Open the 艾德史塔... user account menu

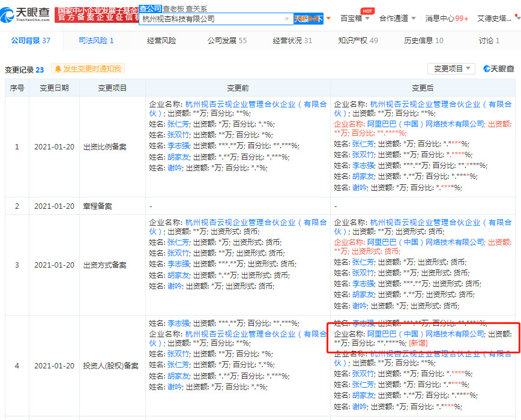tap(494, 19)
